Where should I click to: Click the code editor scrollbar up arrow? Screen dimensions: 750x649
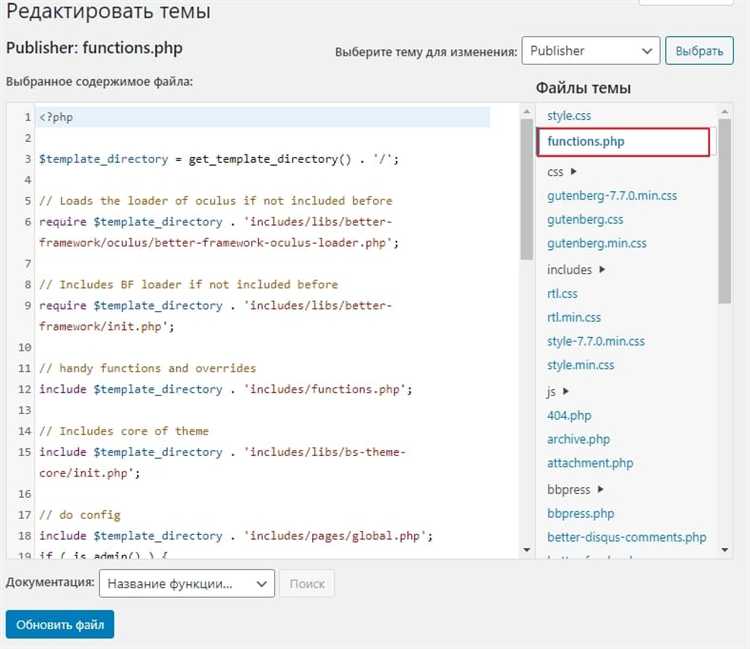point(527,111)
